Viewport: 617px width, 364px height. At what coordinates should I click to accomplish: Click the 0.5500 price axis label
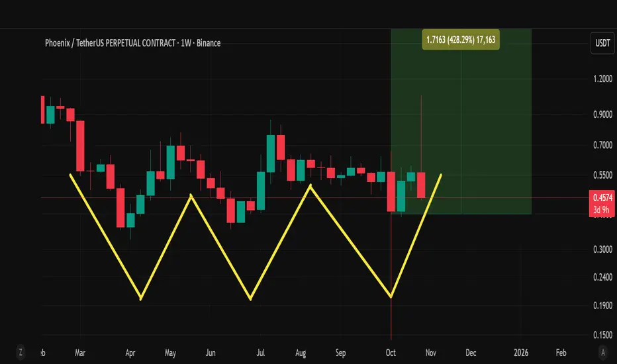coord(603,175)
